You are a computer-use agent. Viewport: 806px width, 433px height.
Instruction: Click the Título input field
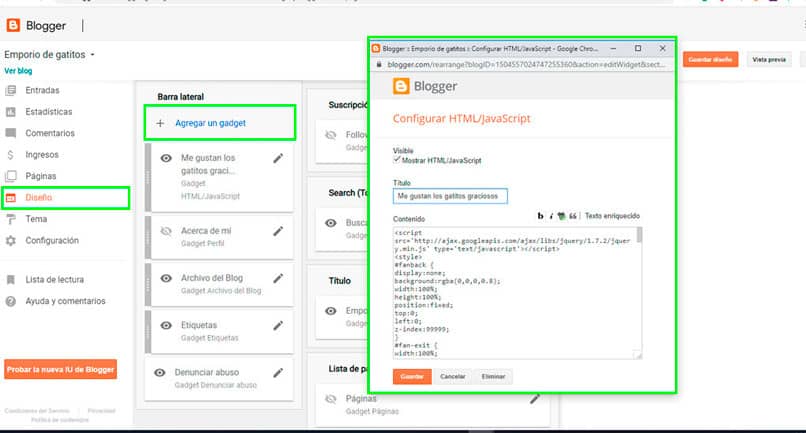(450, 196)
